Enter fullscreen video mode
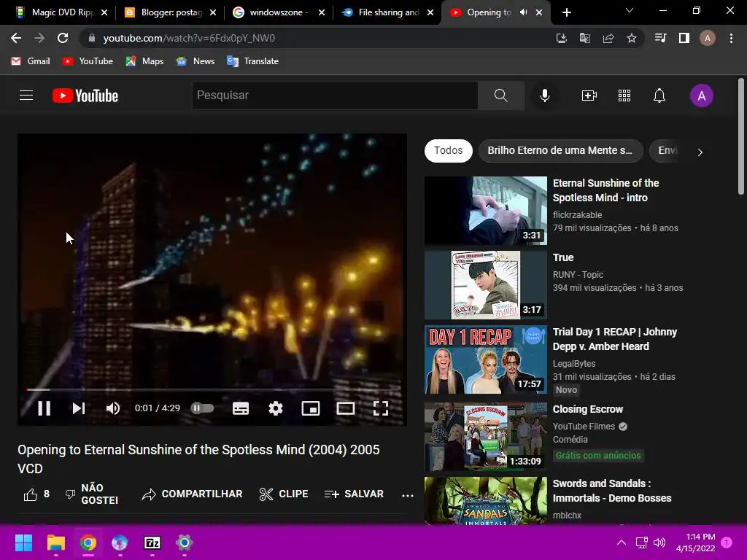747x560 pixels. [x=381, y=408]
